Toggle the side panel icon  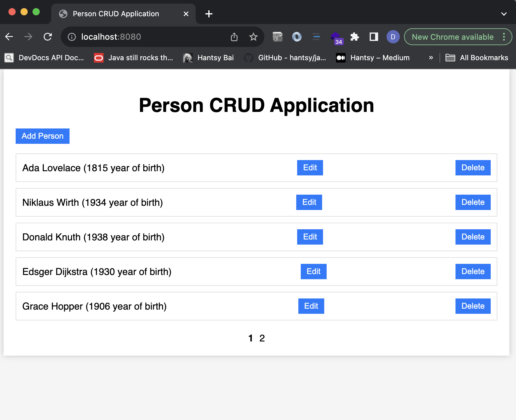tap(374, 37)
